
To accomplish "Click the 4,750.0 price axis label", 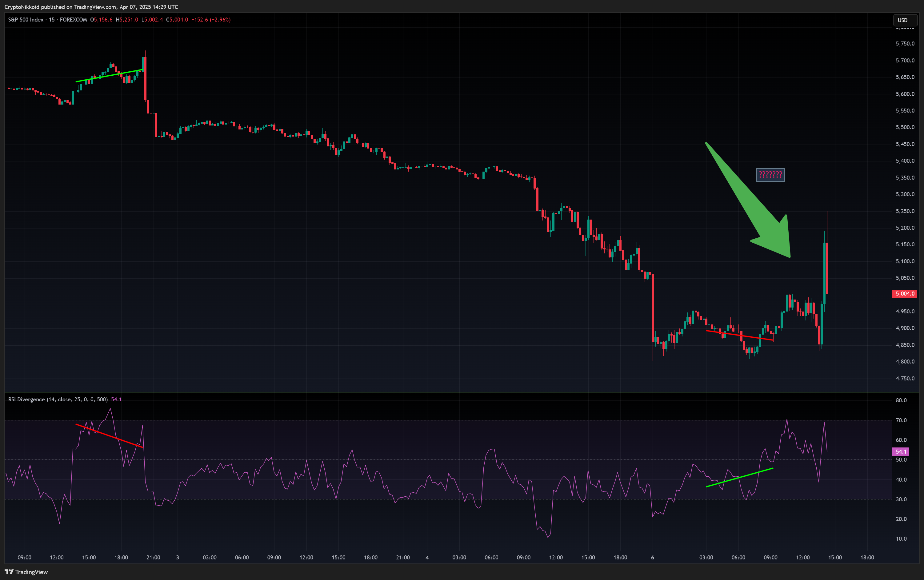I will click(905, 379).
